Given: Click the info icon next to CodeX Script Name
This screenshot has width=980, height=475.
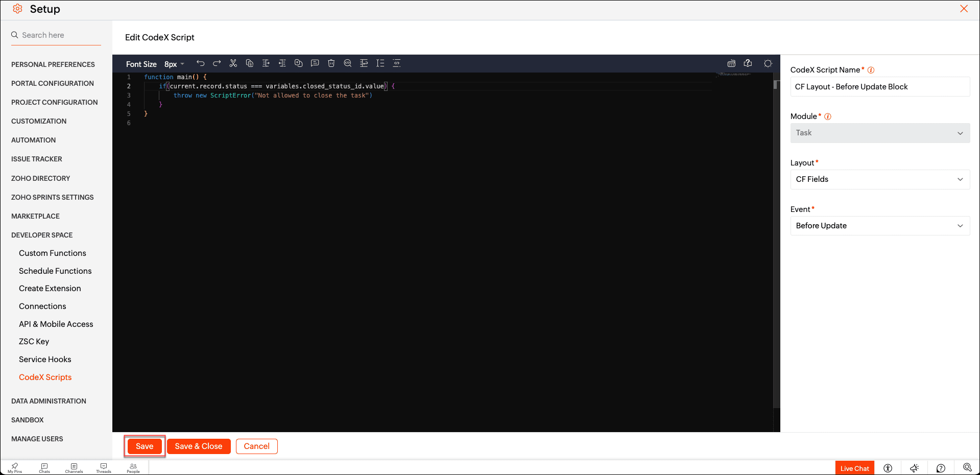Looking at the screenshot, I should click(871, 70).
